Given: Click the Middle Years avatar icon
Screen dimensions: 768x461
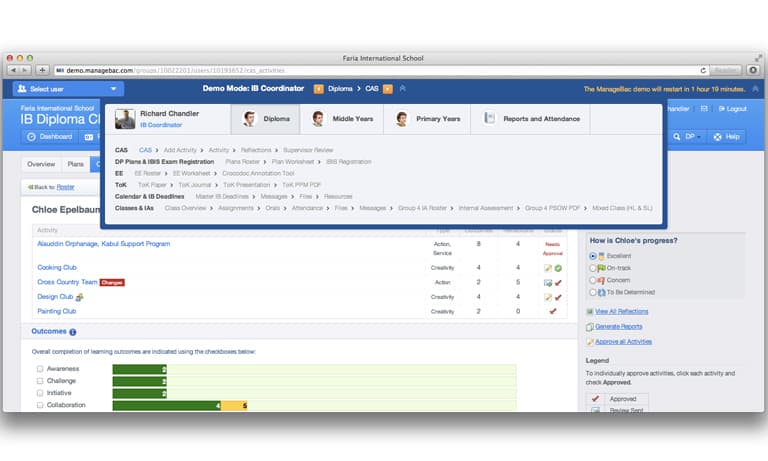Looking at the screenshot, I should click(318, 119).
